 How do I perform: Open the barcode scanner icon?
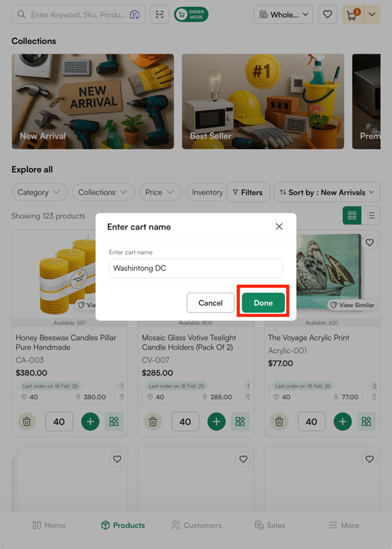[159, 14]
